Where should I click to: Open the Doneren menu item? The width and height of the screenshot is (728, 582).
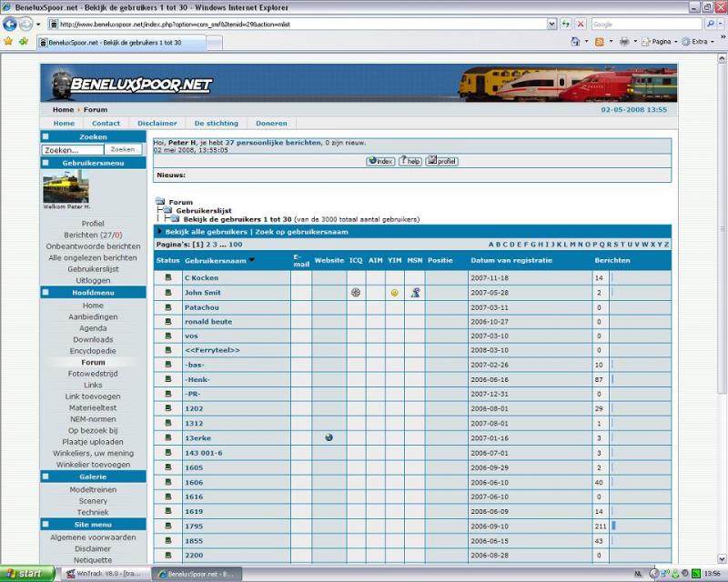click(x=271, y=124)
